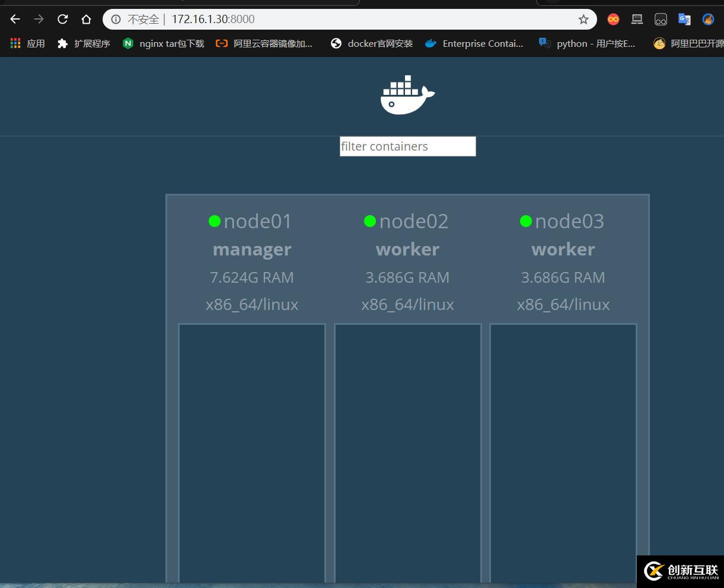Open the red infinity extension icon
The image size is (724, 588).
(x=614, y=20)
